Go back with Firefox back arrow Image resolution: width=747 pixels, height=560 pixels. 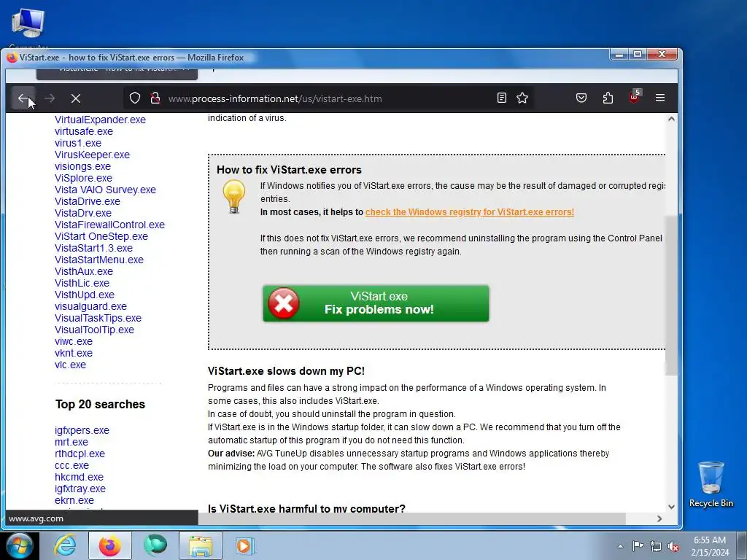[x=23, y=98]
